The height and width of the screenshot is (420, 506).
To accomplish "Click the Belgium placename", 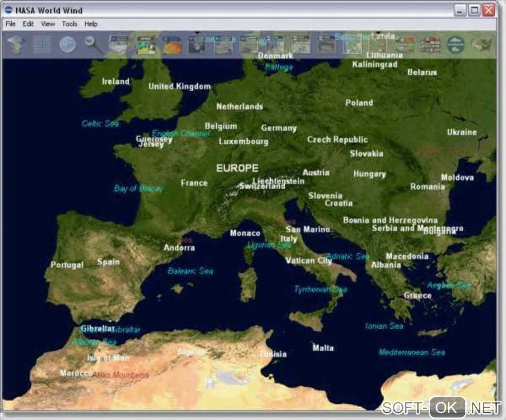I will tap(221, 126).
